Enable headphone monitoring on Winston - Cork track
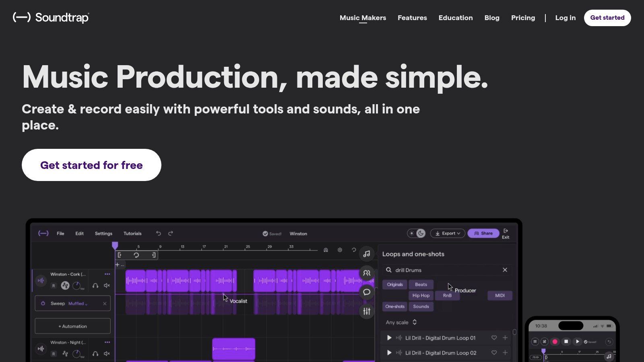Image resolution: width=644 pixels, height=362 pixels. coord(95,285)
